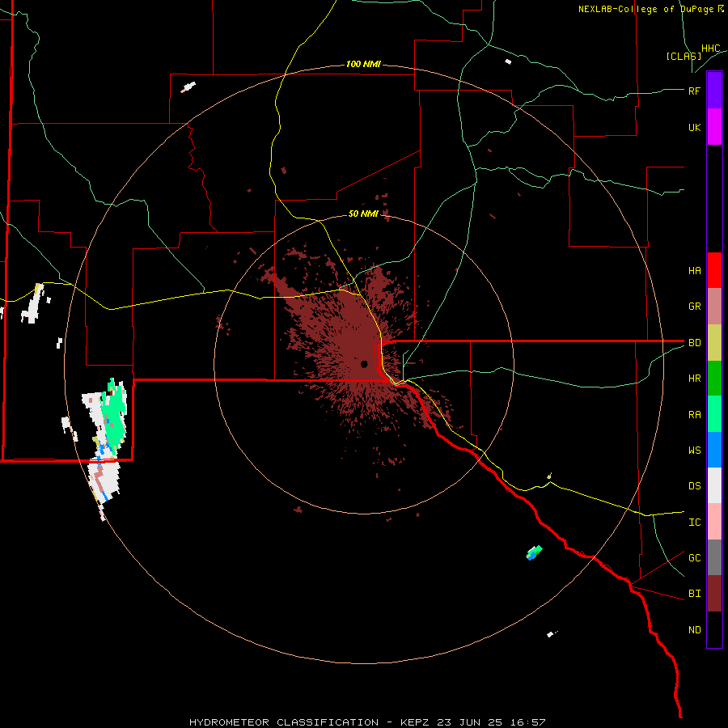Click the ND black legend block
The width and height of the screenshot is (728, 728).
coord(714,629)
